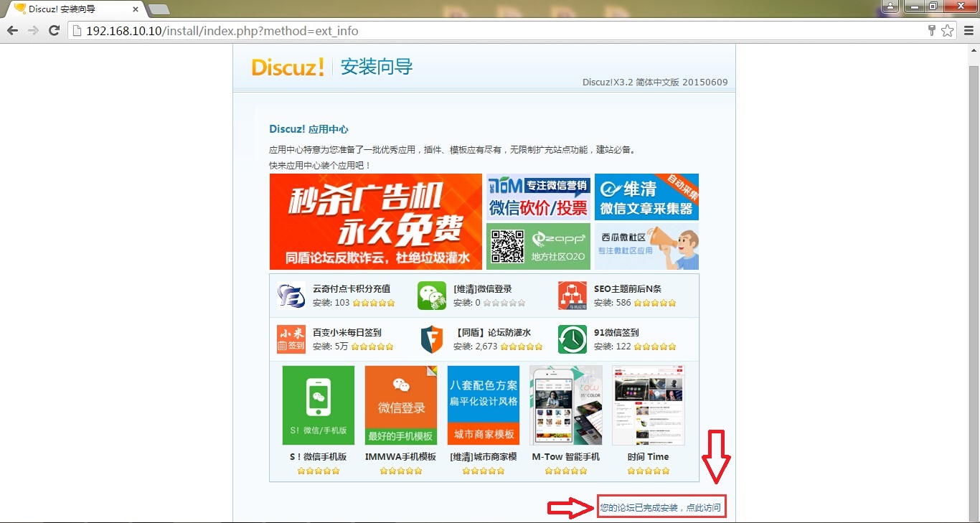This screenshot has height=523, width=980.
Task: Select the 百变小米每日签到 icon
Action: click(291, 339)
